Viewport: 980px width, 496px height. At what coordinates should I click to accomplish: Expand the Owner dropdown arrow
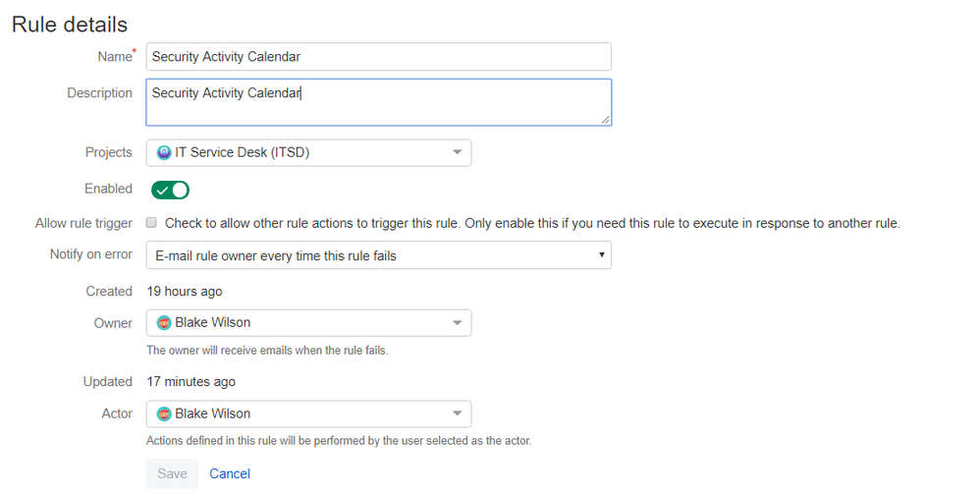457,323
